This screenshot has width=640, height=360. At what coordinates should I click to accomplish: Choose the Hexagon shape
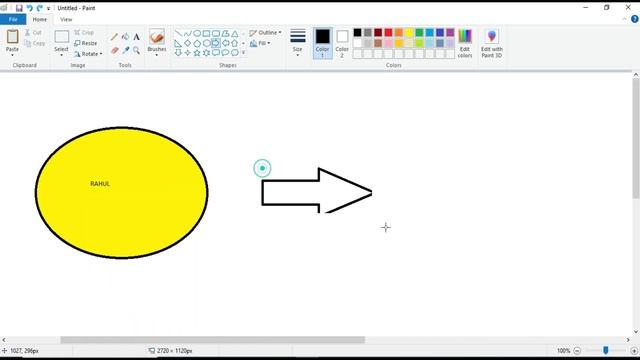click(207, 43)
